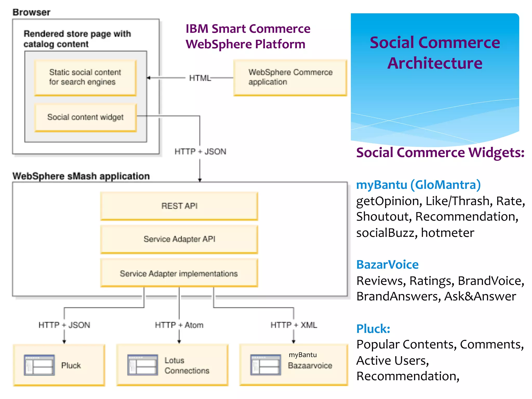This screenshot has width=532, height=399.
Task: Click 'HTTP + JSON' label above Pluck
Action: [x=64, y=325]
